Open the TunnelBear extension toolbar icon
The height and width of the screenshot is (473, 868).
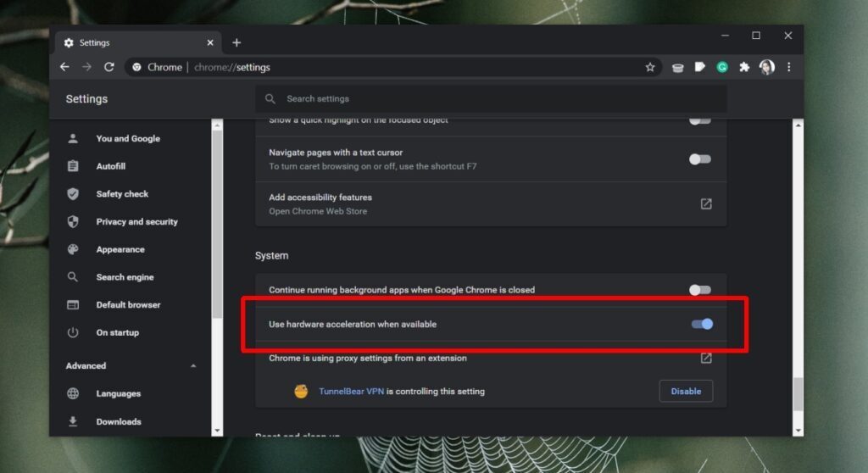point(677,68)
